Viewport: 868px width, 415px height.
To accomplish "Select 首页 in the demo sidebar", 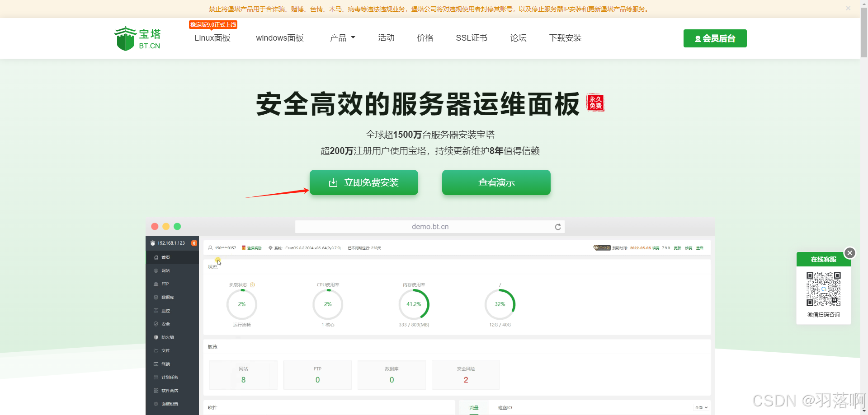I will [x=172, y=257].
